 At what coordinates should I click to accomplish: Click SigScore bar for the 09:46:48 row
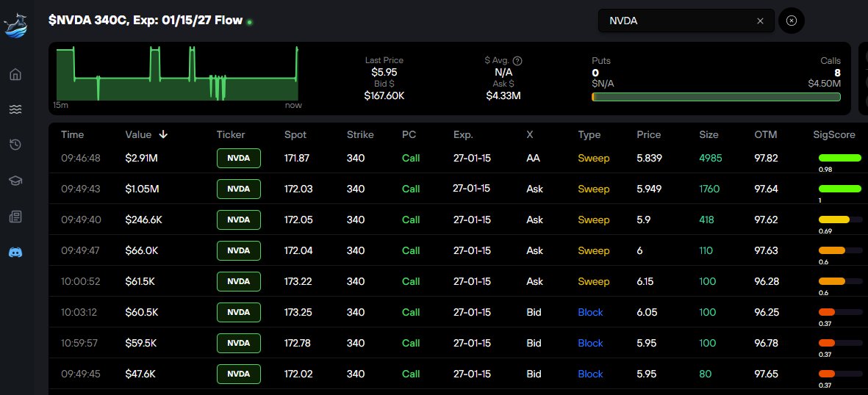point(840,158)
